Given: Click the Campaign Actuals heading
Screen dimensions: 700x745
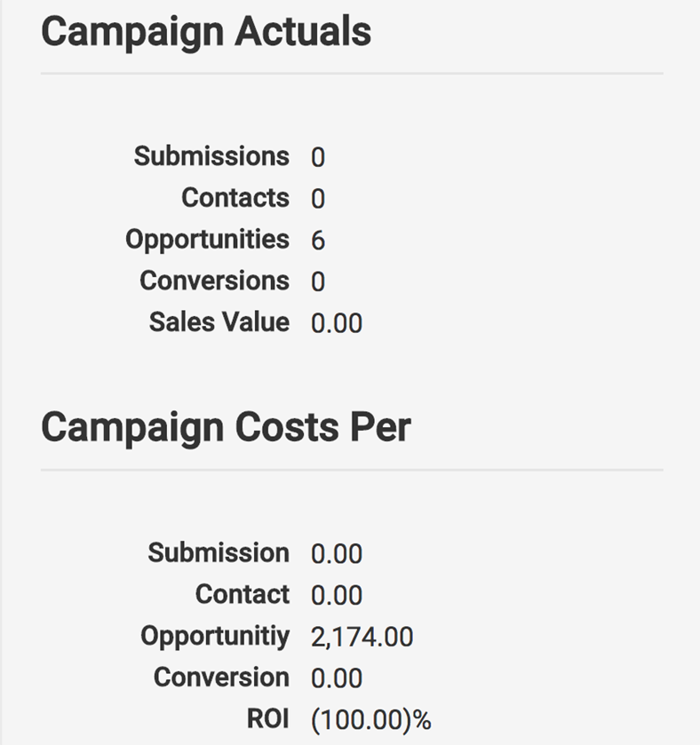Looking at the screenshot, I should point(206,32).
